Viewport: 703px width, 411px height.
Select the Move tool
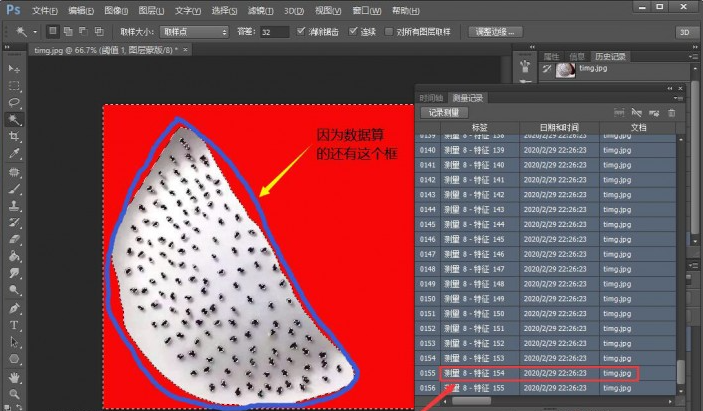point(15,68)
